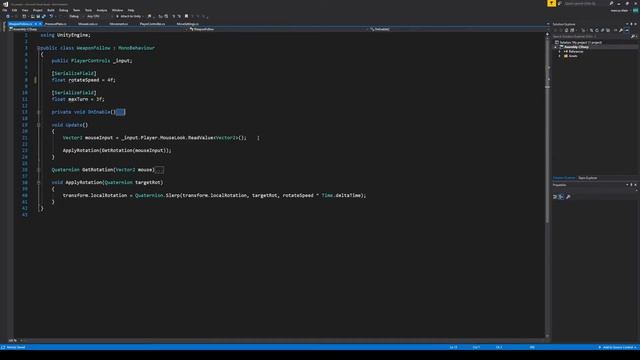
Task: Click the Undo toolbar icon
Action: 51,16
